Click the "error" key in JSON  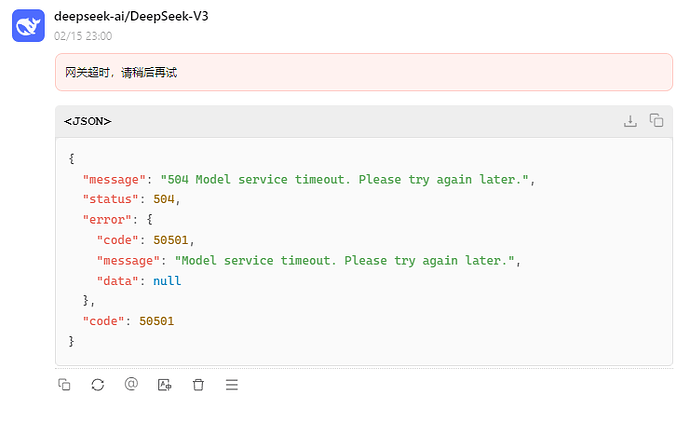coord(107,219)
